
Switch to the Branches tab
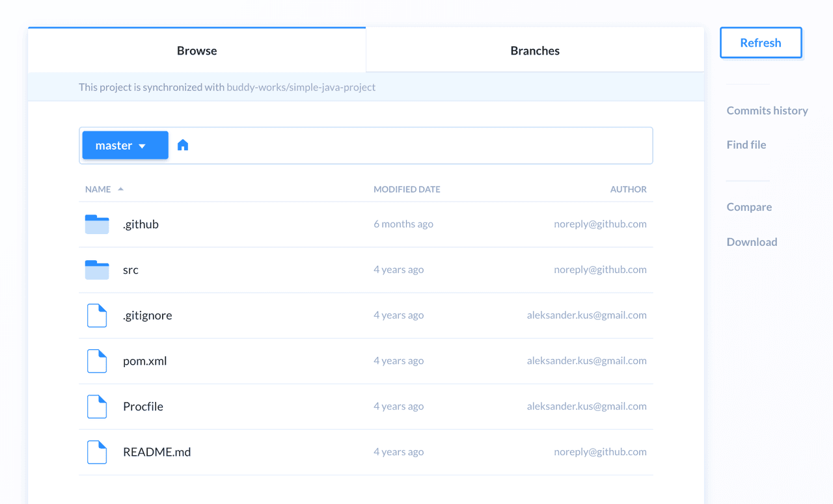click(x=534, y=50)
